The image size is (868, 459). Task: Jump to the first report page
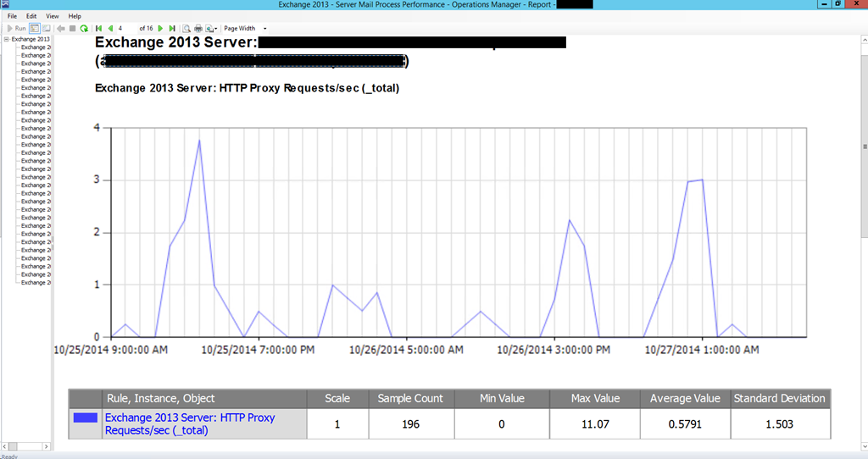pyautogui.click(x=99, y=28)
